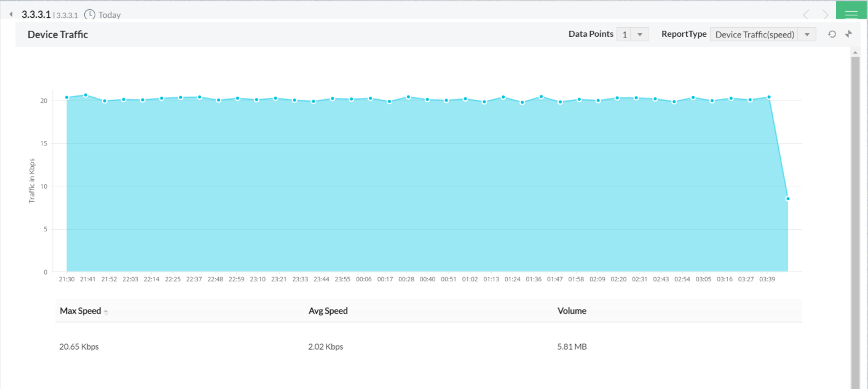Click the pin icon in the widget header
This screenshot has height=389, width=868.
pos(849,34)
